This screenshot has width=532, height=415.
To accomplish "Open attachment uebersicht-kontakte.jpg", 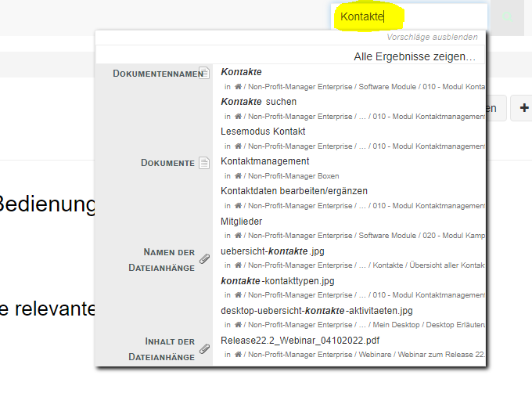I will [x=272, y=251].
